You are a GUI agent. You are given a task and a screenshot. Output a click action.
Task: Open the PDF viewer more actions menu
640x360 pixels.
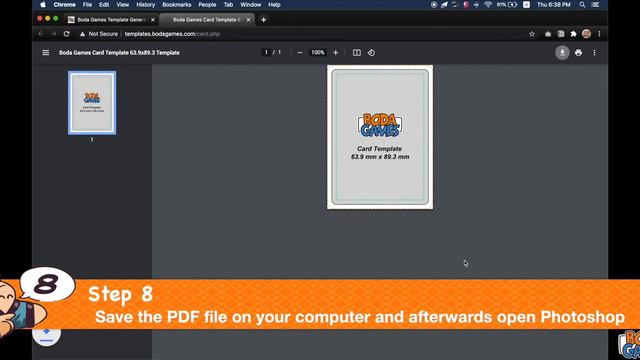click(594, 53)
